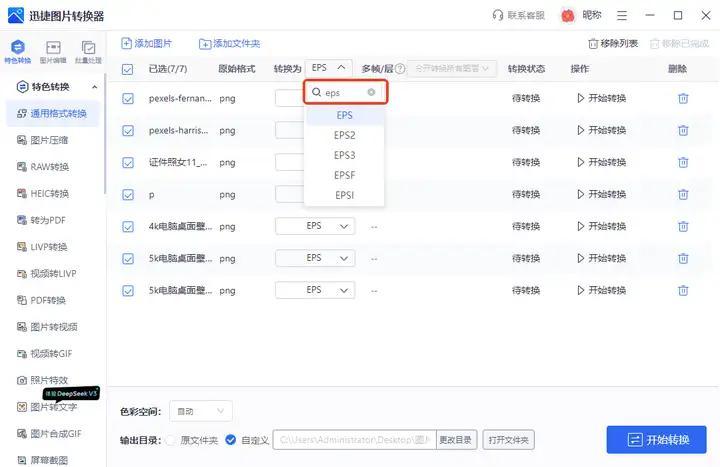
Task: Click trash icon for 4k电脑桌面壁 row
Action: [683, 227]
